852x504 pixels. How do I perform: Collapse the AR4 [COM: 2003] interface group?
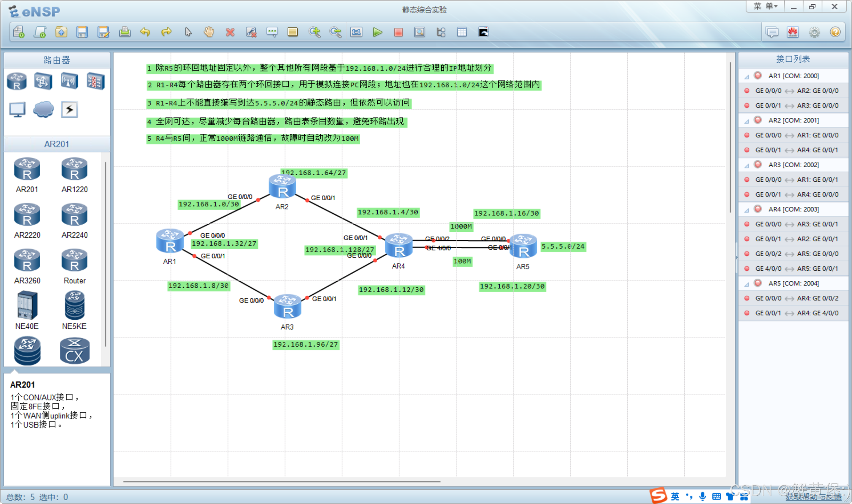click(747, 210)
